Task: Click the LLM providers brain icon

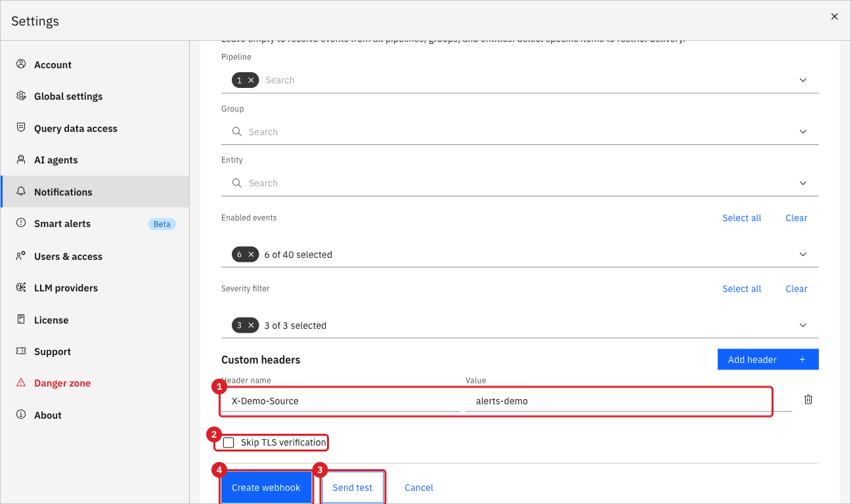Action: coord(21,287)
